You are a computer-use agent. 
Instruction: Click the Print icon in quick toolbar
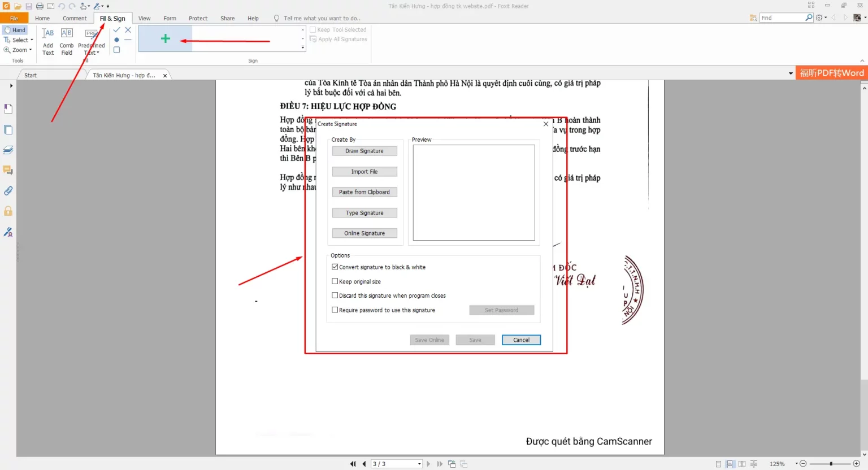[40, 6]
